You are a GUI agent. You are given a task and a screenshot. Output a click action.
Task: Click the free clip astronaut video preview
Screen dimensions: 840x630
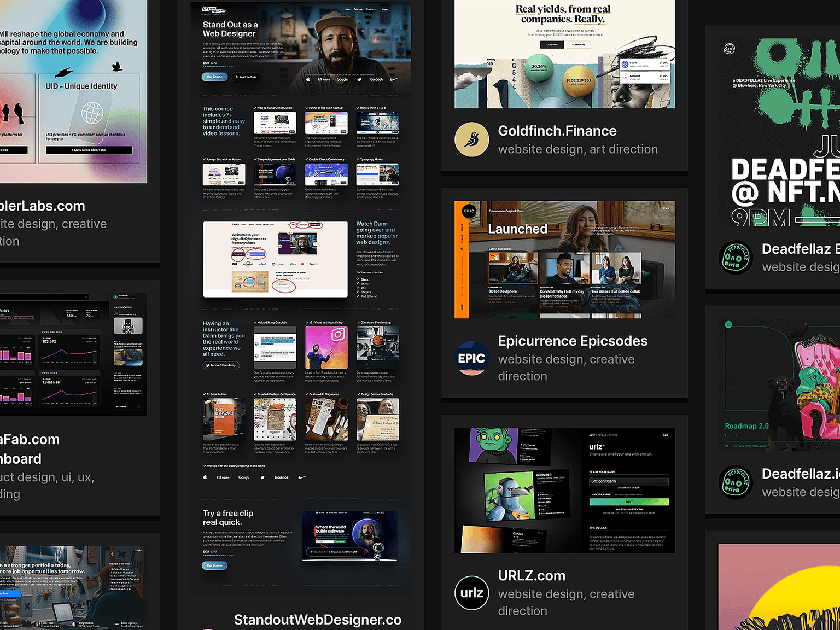point(350,536)
